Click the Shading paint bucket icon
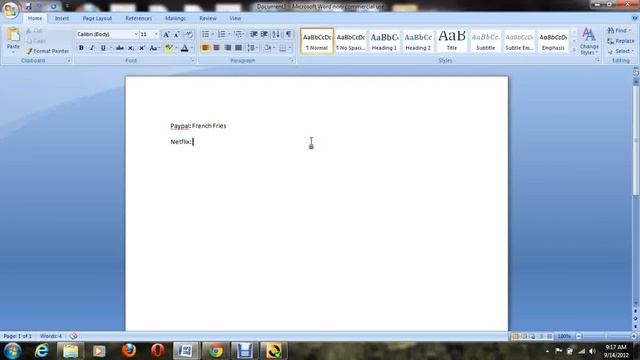This screenshot has height=360, width=640. (x=267, y=48)
